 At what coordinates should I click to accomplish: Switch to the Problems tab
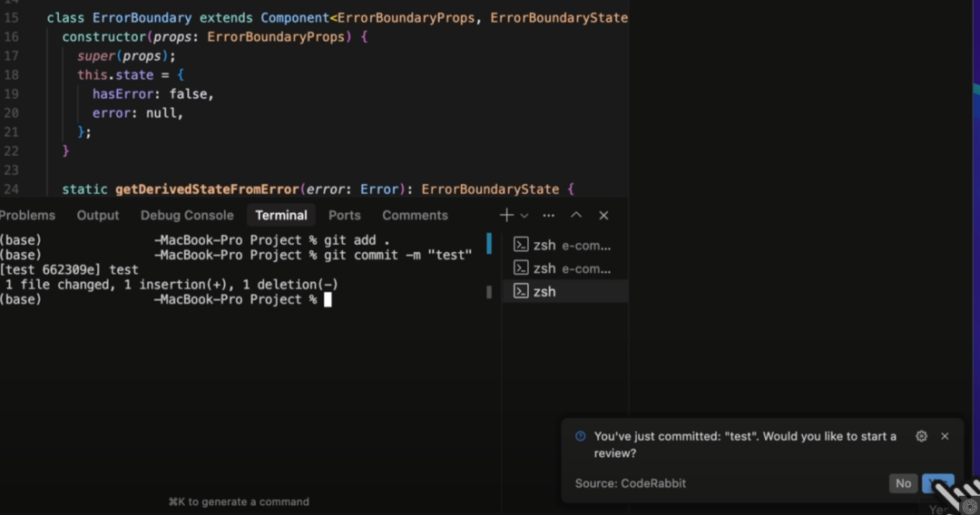[27, 216]
